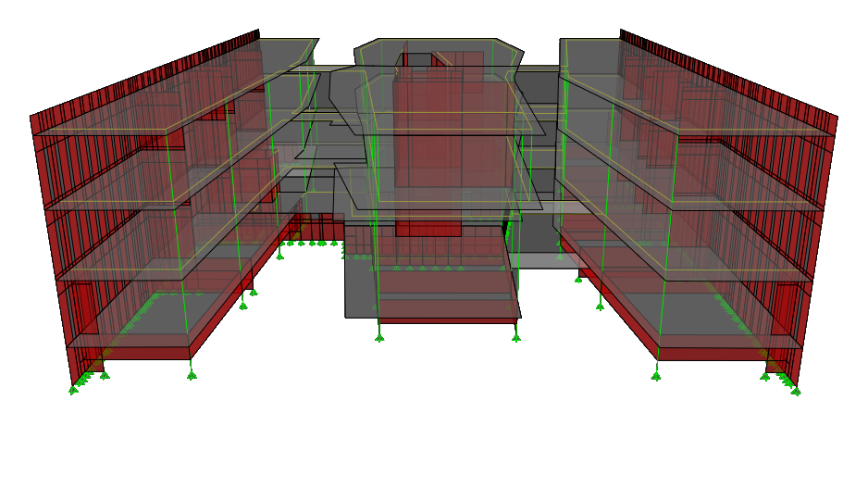The width and height of the screenshot is (868, 488).
Task: Select the left wing's mid-length inner column support
Action: pyautogui.click(x=243, y=305)
